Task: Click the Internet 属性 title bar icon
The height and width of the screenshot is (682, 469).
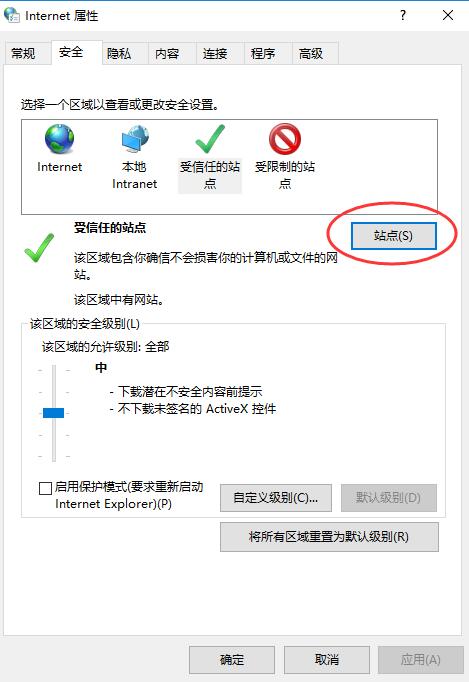Action: pos(12,15)
